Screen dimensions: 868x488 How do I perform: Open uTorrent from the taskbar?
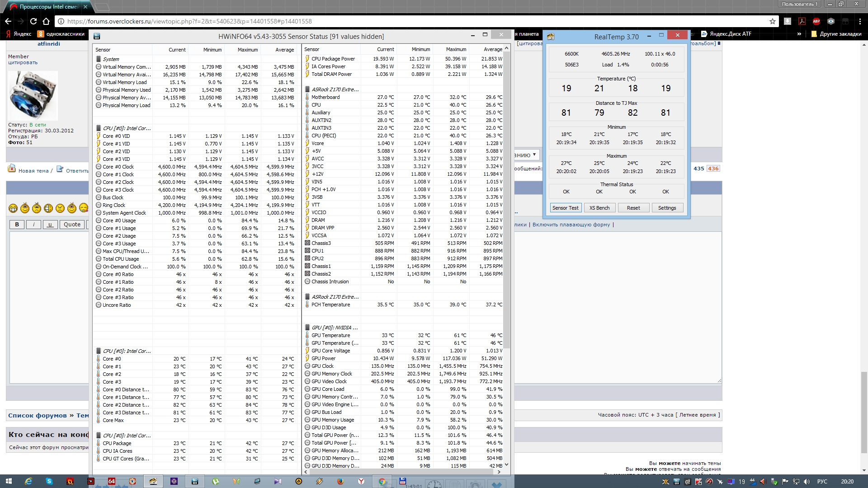tap(216, 482)
